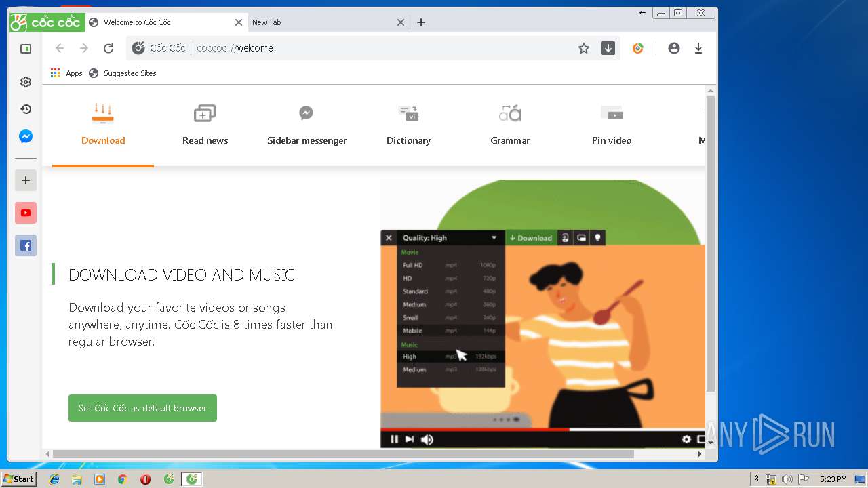Select the Read news feature tab
The height and width of the screenshot is (488, 868).
205,125
